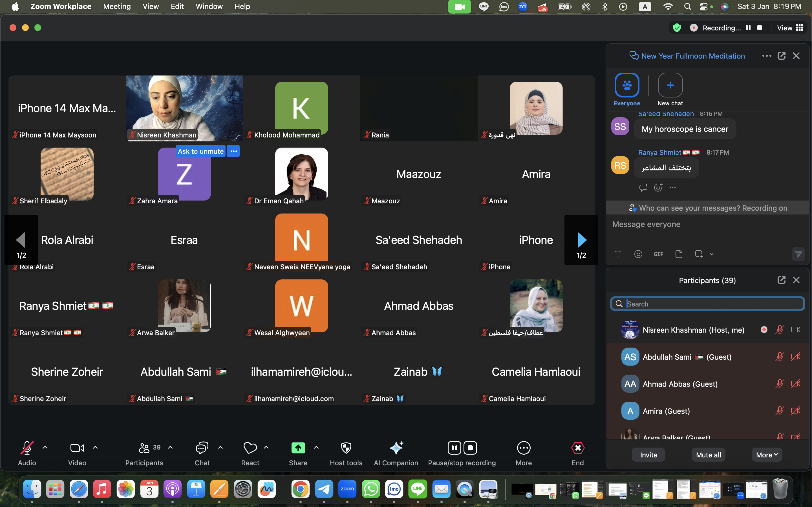Screen dimensions: 812x507
Task: Click the Mute all button
Action: [708, 455]
